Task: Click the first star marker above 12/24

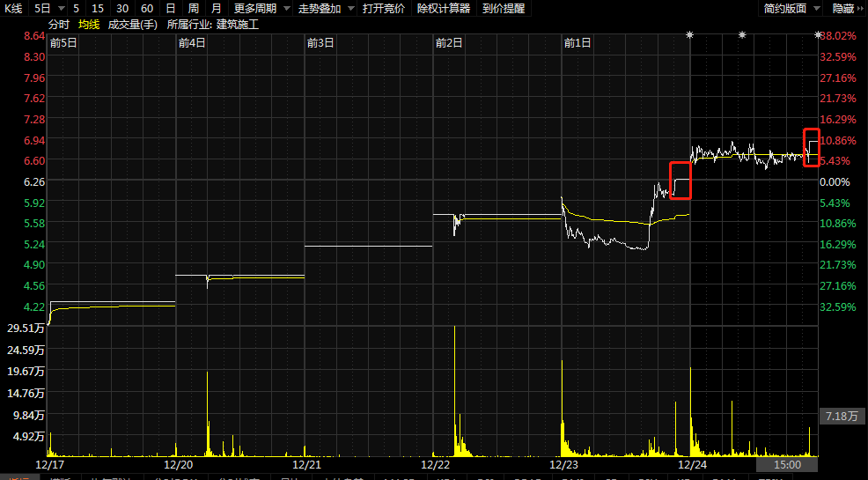Action: pos(690,35)
